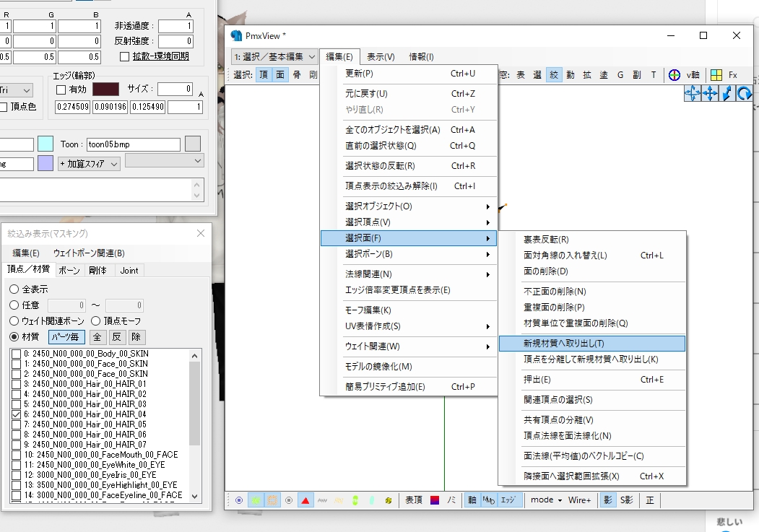This screenshot has width=759, height=532.
Task: Toggle the green capsule rigid body icon
Action: point(355,500)
